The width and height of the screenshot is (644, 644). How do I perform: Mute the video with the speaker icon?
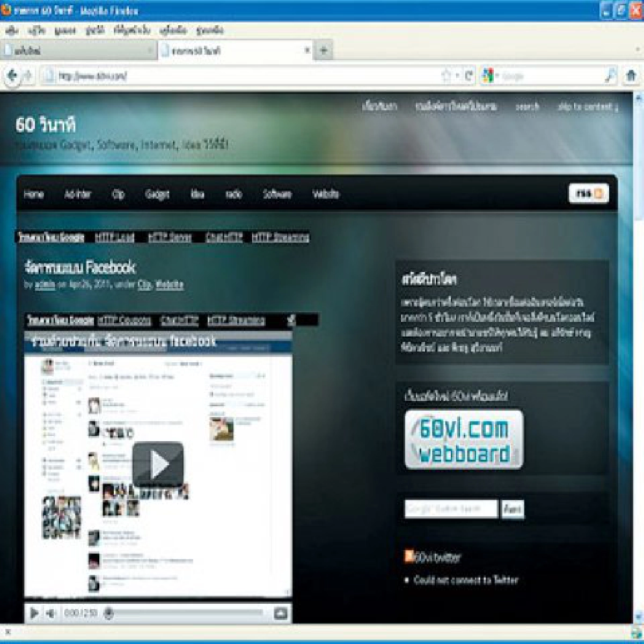50,612
